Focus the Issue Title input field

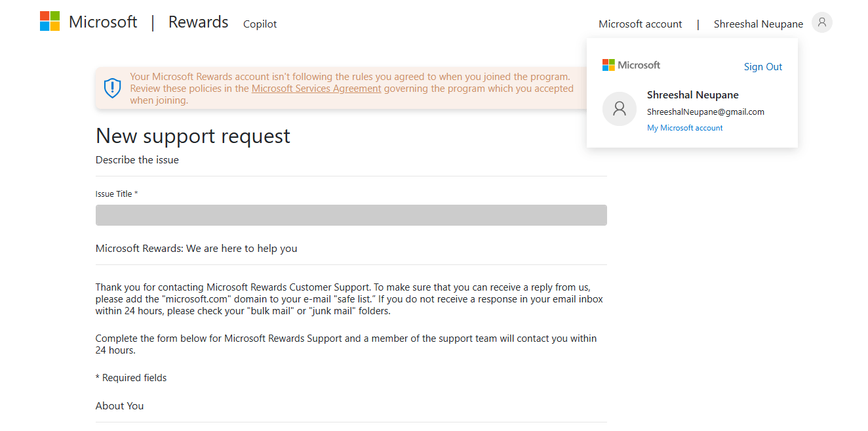[x=351, y=215]
